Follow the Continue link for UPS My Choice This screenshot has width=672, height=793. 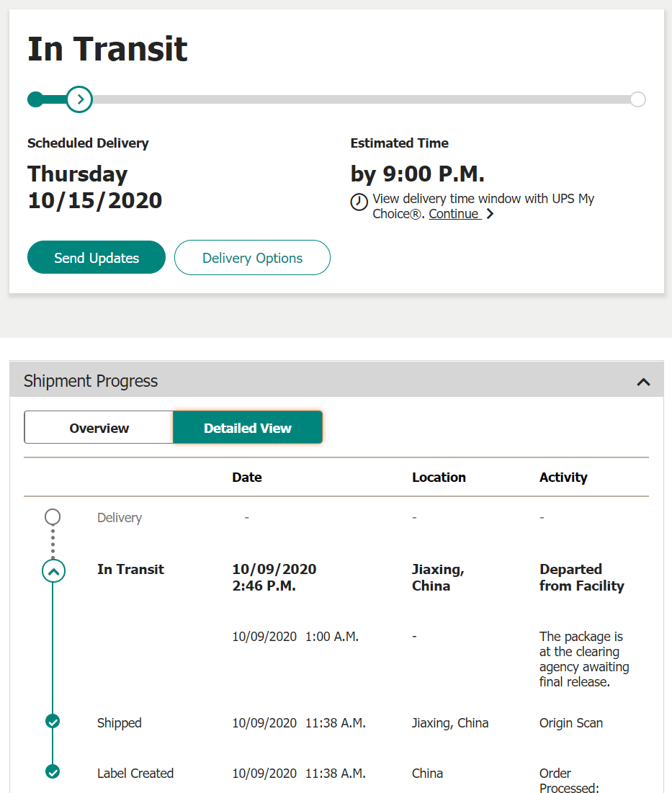pyautogui.click(x=454, y=214)
